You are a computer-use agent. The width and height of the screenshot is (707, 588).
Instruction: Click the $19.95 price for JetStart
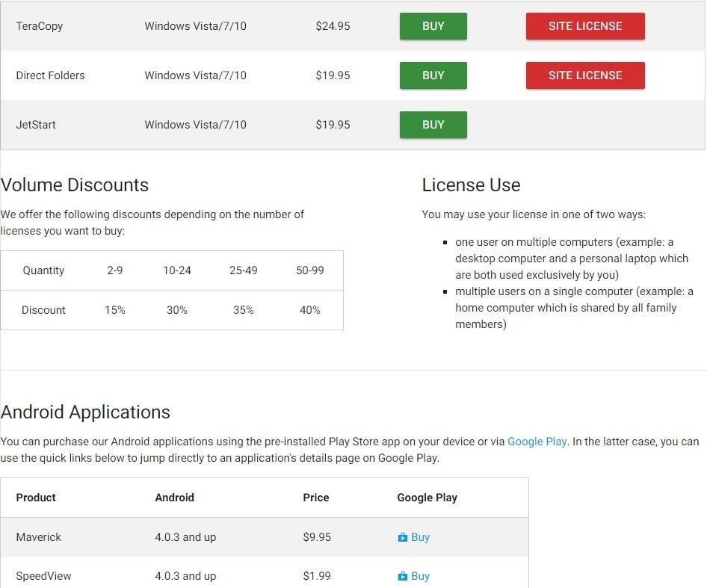(x=333, y=125)
